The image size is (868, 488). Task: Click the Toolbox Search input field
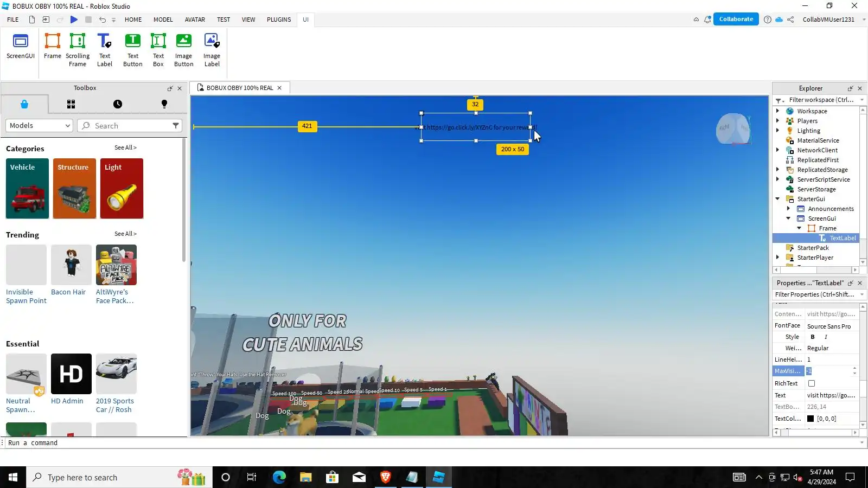click(130, 126)
